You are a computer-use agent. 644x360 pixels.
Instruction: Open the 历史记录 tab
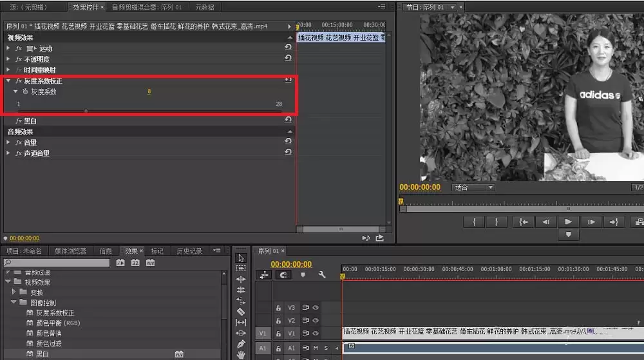(x=189, y=251)
